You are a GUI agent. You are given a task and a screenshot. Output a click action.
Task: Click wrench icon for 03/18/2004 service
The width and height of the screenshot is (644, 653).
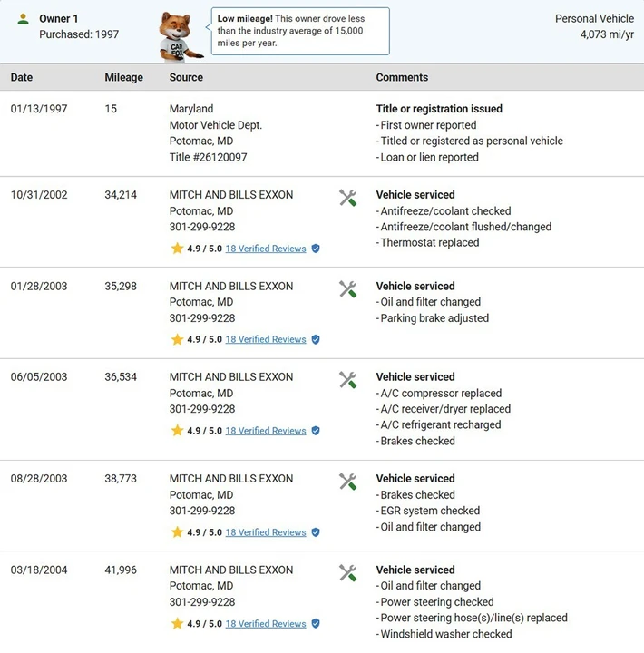click(x=347, y=572)
